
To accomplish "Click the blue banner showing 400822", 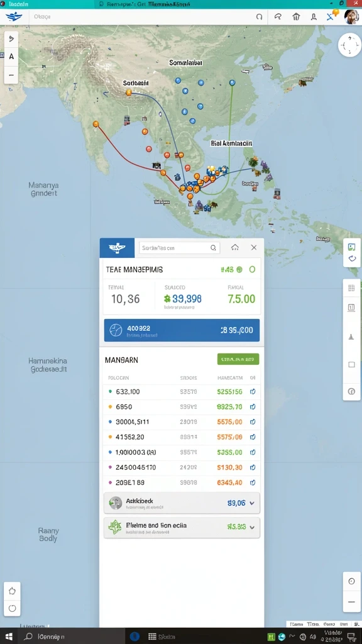I will [182, 330].
